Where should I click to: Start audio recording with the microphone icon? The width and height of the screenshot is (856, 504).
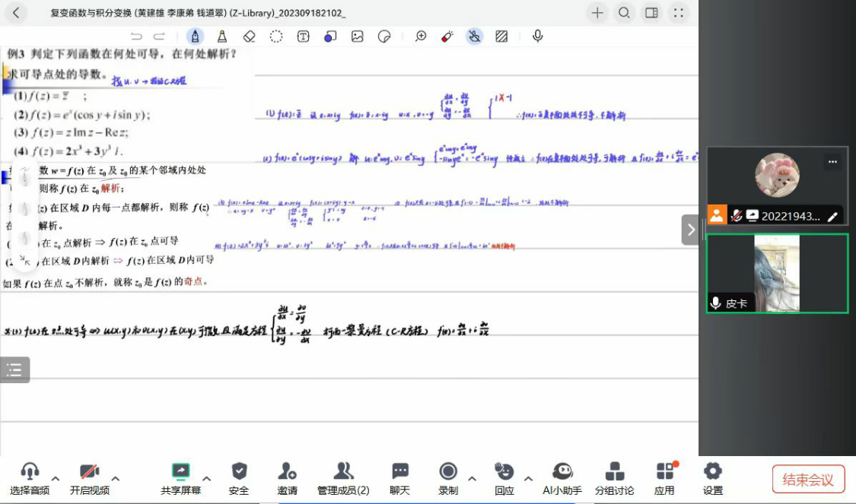pos(538,36)
